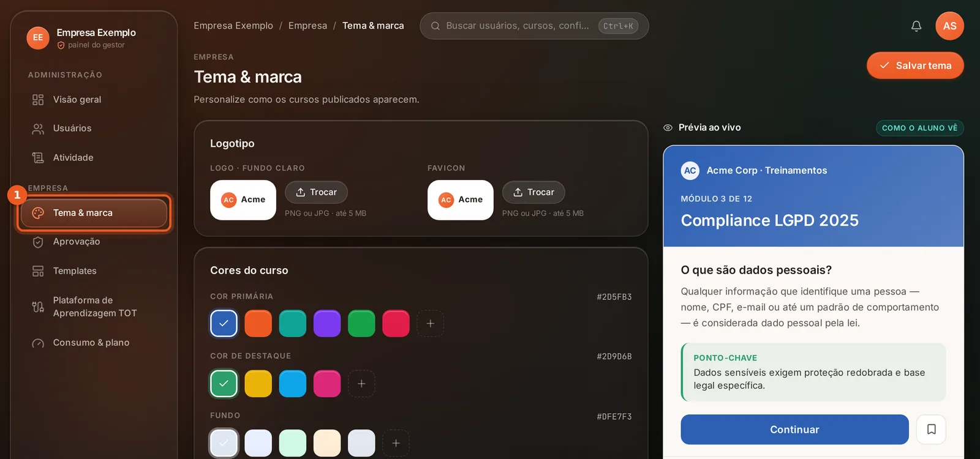This screenshot has height=459, width=980.
Task: Click Trocar for the favicon
Action: pos(533,192)
